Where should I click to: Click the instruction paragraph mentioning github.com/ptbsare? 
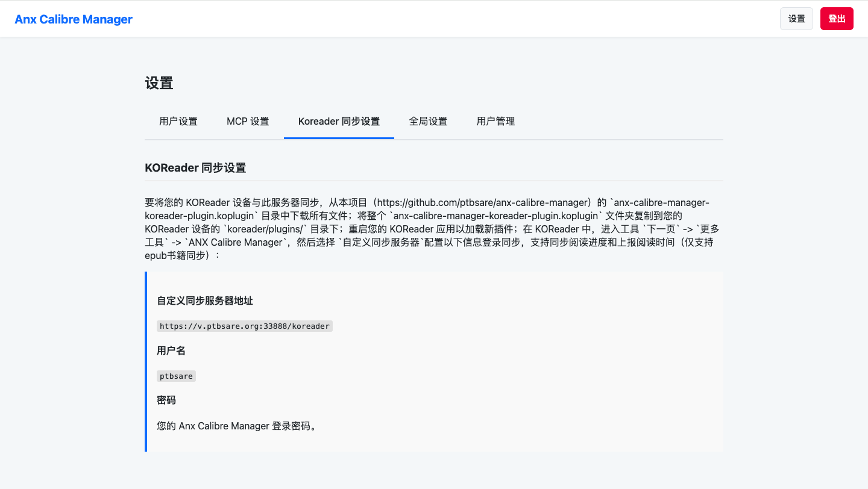point(433,229)
